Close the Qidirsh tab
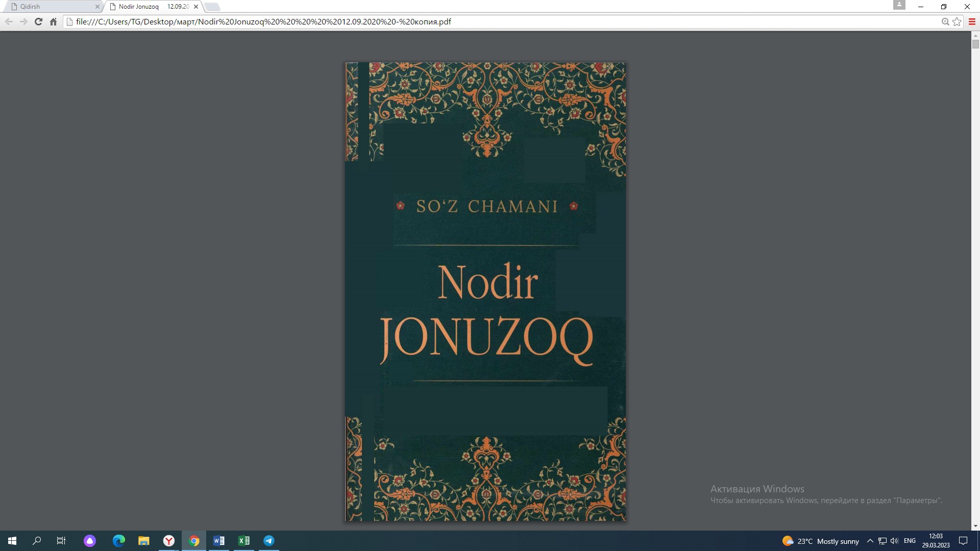 (97, 7)
